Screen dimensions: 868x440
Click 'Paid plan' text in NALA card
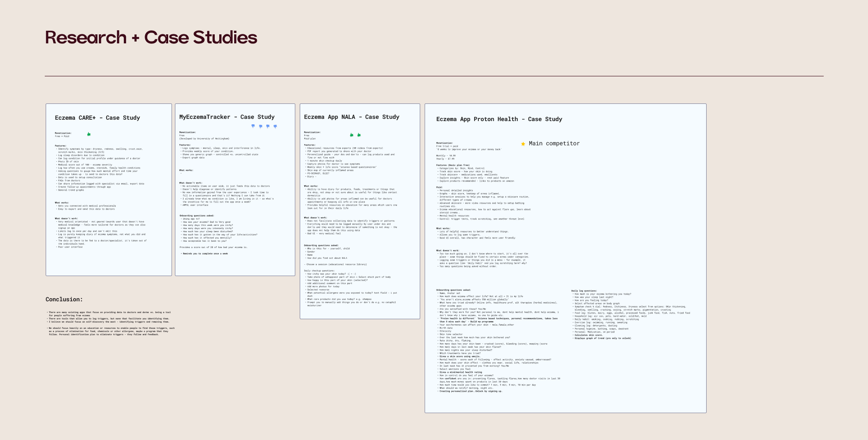[310, 139]
